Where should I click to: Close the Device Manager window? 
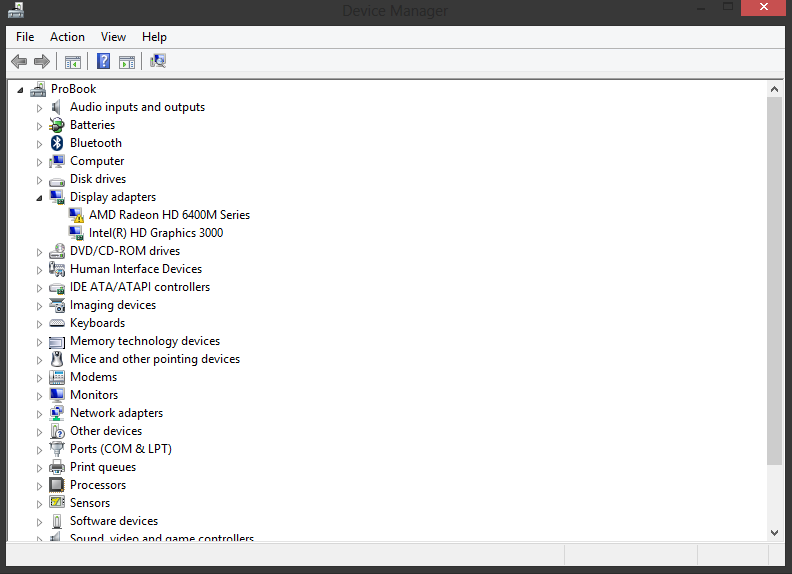tap(763, 8)
